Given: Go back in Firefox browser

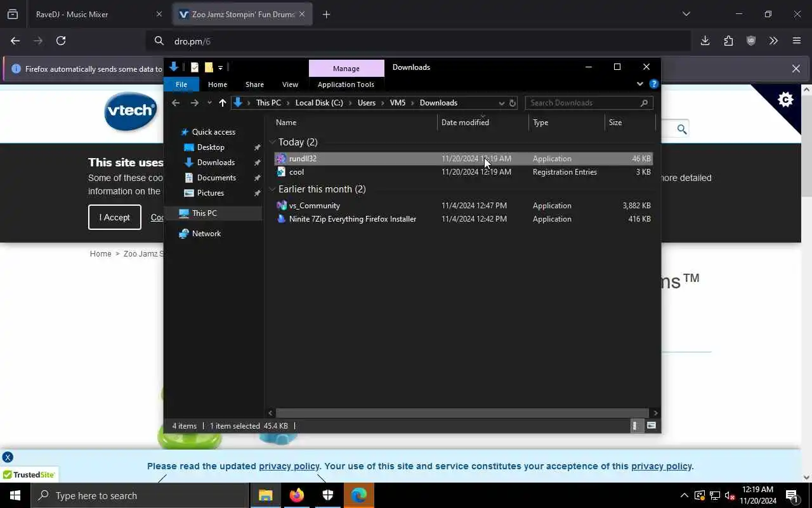Looking at the screenshot, I should pos(15,41).
